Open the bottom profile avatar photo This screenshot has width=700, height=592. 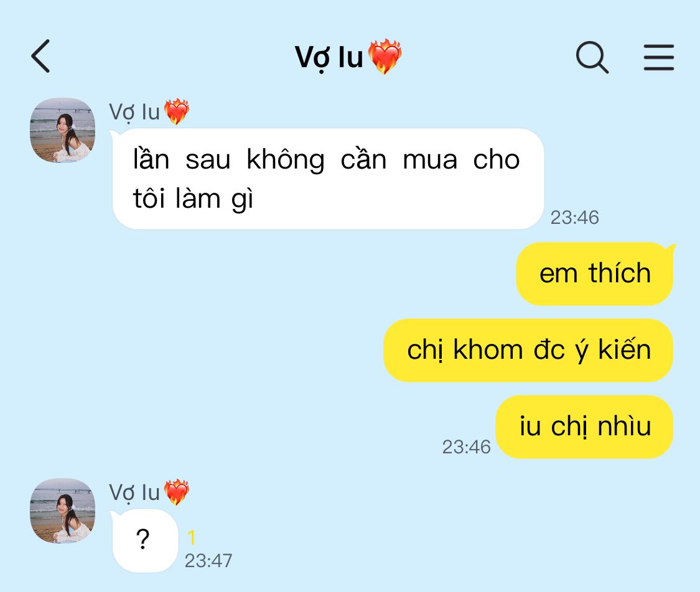tap(62, 511)
